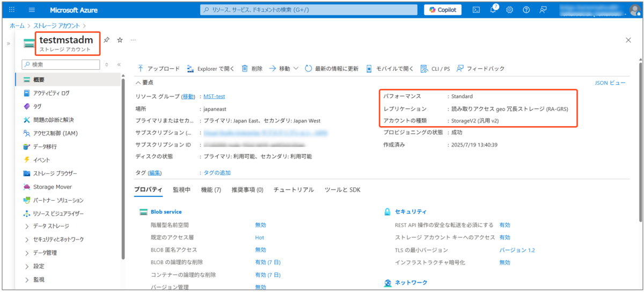
Task: Open the feedback person icon in header
Action: point(543,10)
